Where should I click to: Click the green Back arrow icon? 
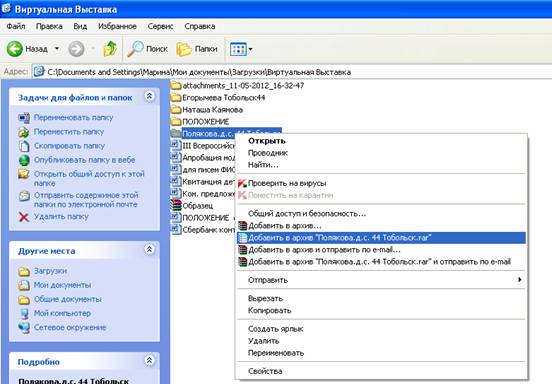point(14,49)
